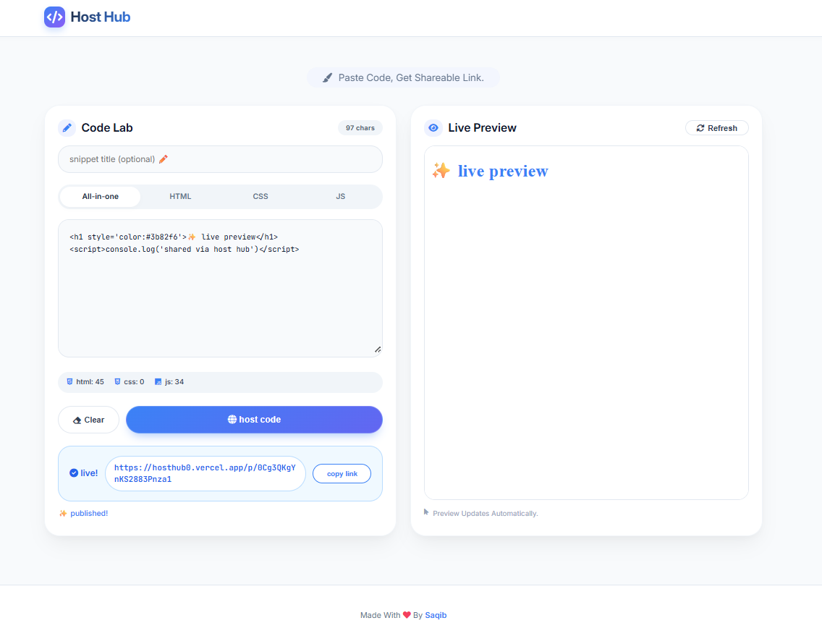The width and height of the screenshot is (822, 644).
Task: Refresh the live preview
Action: click(716, 128)
